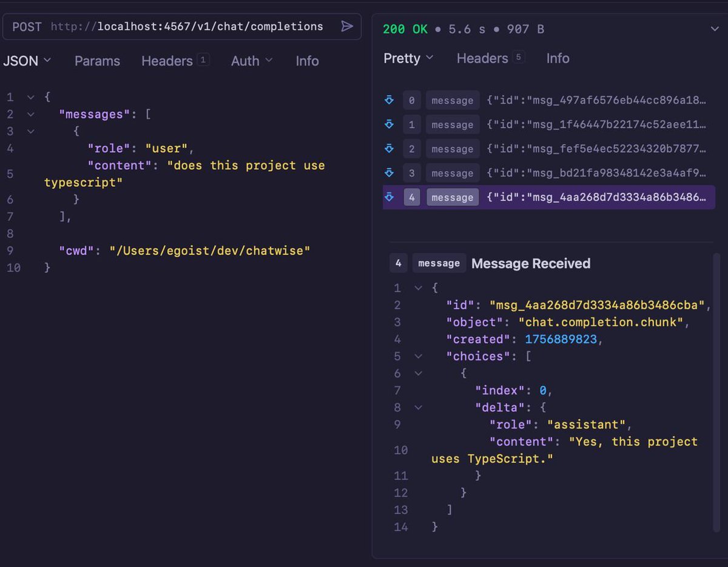Switch to the request Params tab
The width and height of the screenshot is (728, 567).
[x=97, y=61]
